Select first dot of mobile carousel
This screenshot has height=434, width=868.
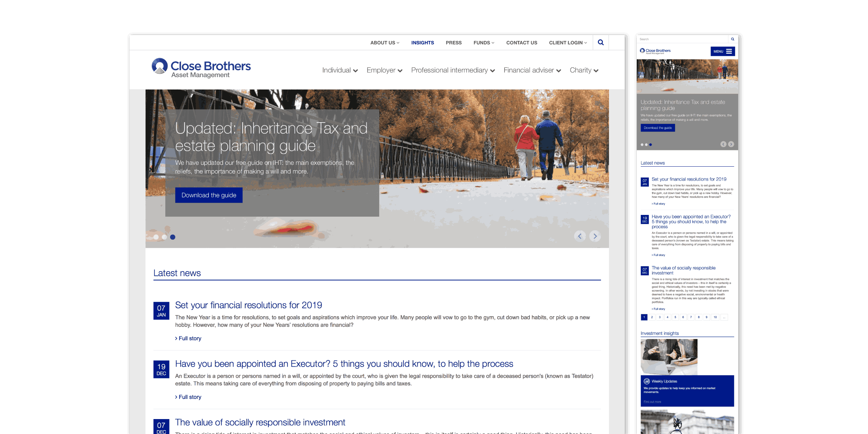(642, 145)
